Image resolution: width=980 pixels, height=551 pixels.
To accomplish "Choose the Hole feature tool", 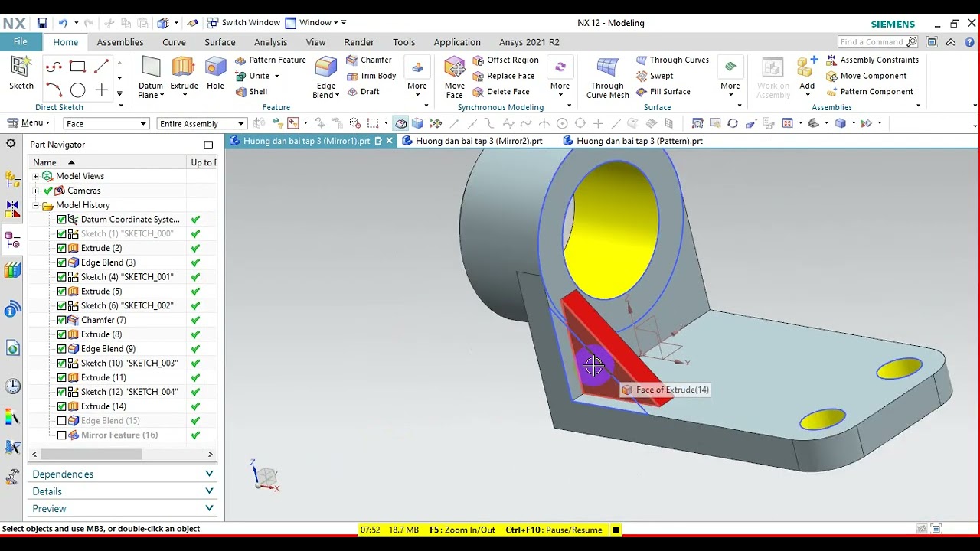I will click(215, 73).
